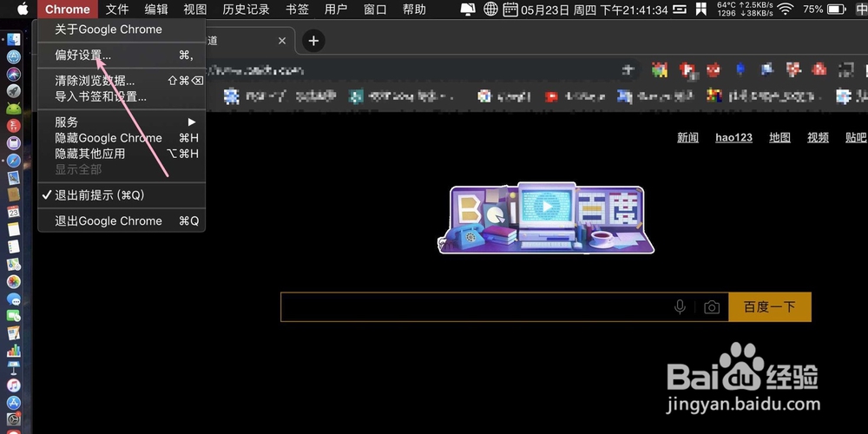Open Calendar icon showing 23 in dock

13,212
